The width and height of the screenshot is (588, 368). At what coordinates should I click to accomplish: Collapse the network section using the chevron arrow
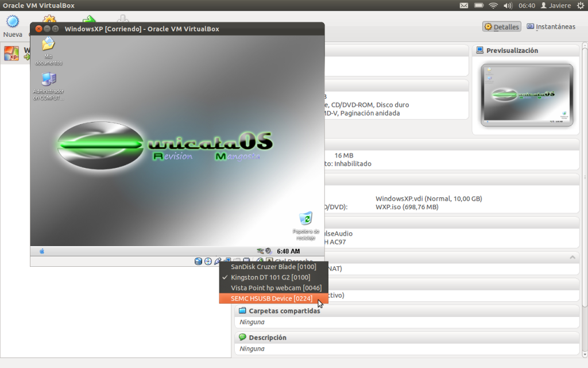click(x=572, y=257)
